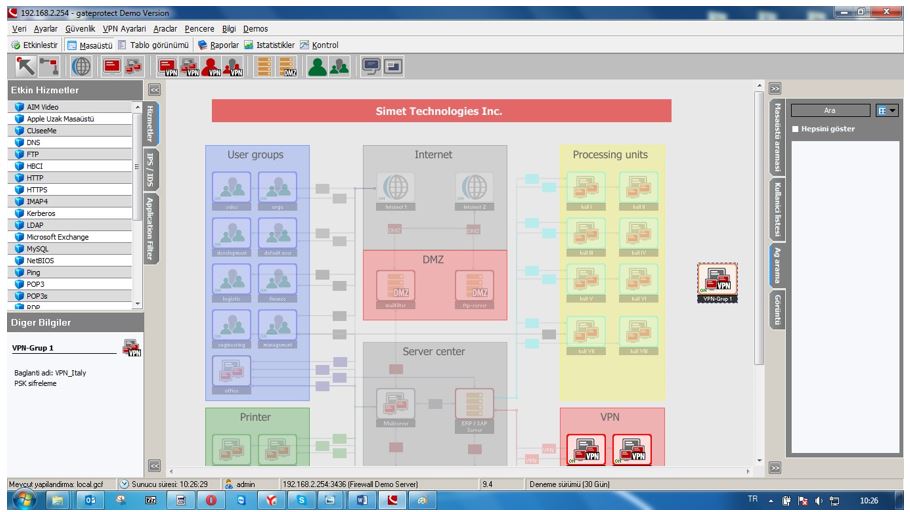Select HTTPS in the services list
This screenshot has height=512, width=910.
[x=37, y=189]
